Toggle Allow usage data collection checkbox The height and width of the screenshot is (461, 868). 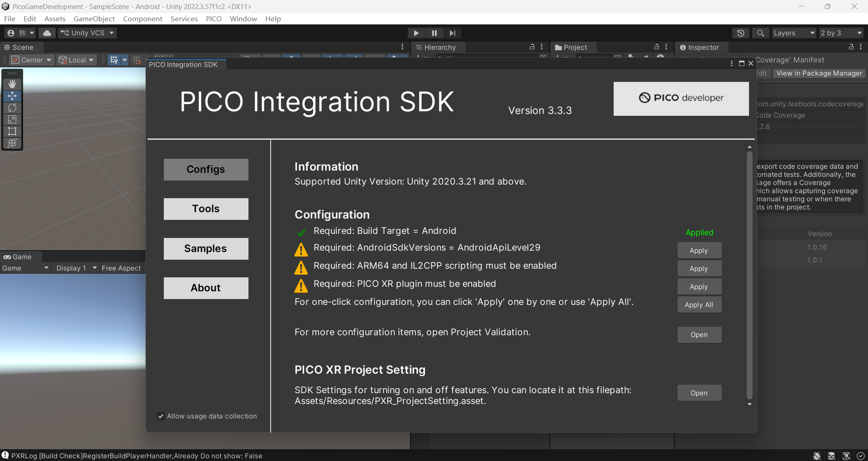point(161,416)
